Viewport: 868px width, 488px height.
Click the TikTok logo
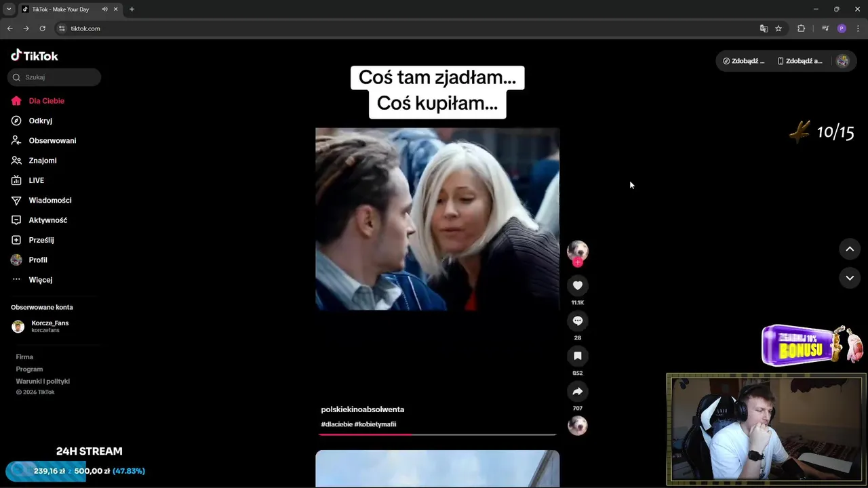35,56
